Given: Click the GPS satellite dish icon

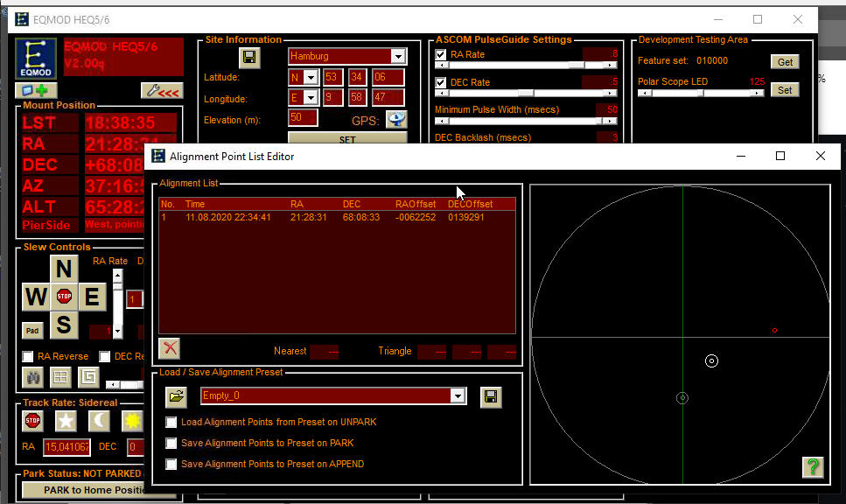Looking at the screenshot, I should coord(396,120).
